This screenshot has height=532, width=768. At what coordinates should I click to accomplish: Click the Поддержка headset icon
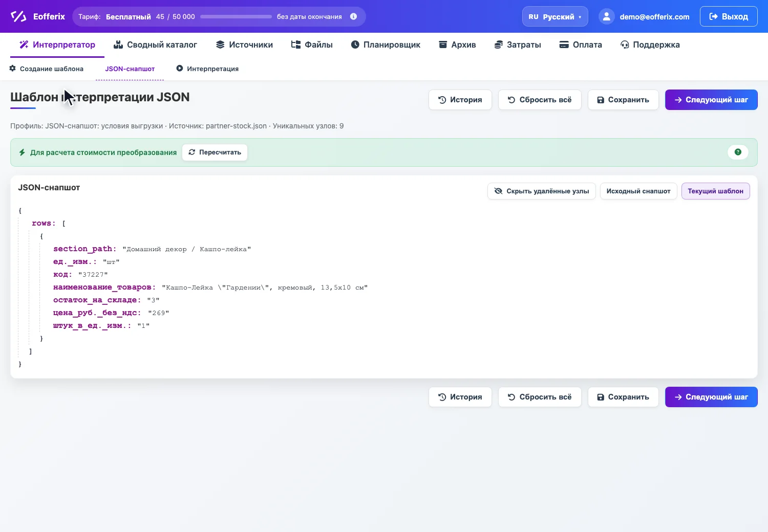(x=625, y=45)
